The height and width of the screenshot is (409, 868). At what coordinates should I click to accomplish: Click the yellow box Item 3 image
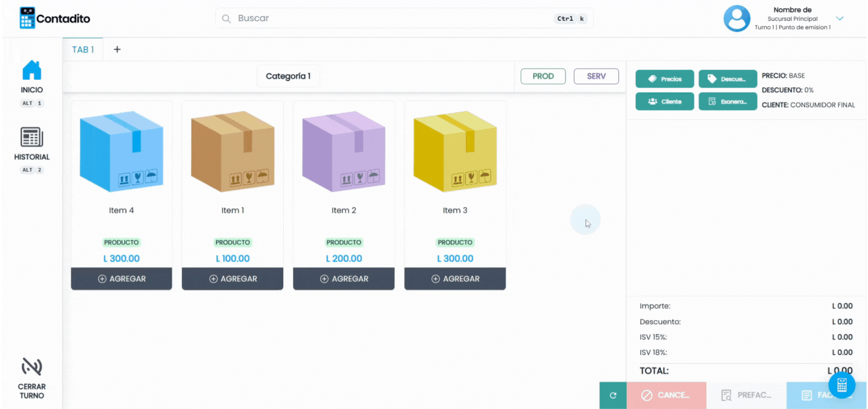click(x=455, y=151)
